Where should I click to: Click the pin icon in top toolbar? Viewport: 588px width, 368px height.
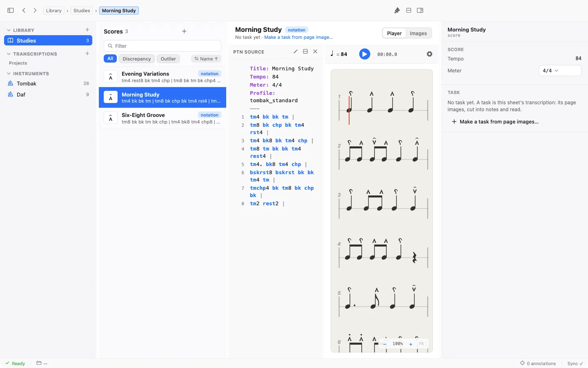[397, 11]
